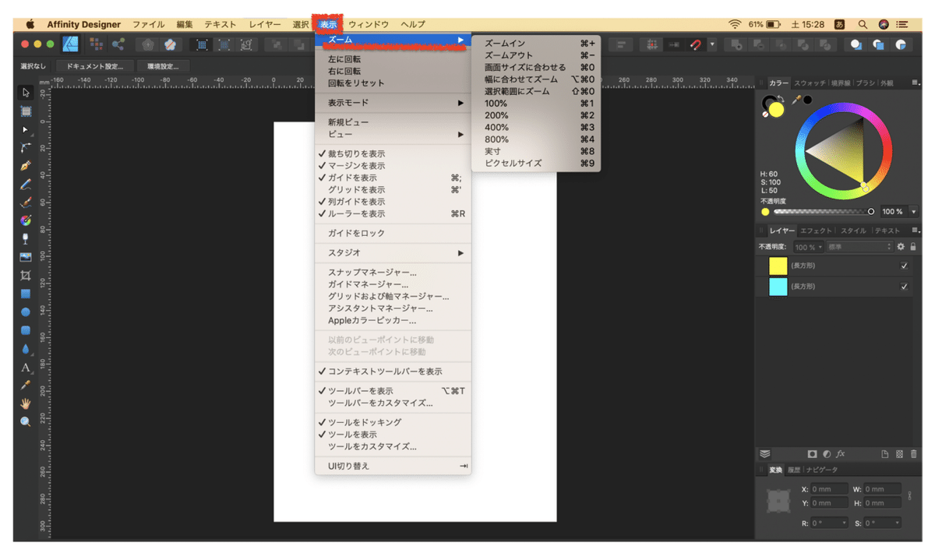Select the Move tool arrow
Image resolution: width=935 pixels, height=560 pixels.
(x=26, y=93)
